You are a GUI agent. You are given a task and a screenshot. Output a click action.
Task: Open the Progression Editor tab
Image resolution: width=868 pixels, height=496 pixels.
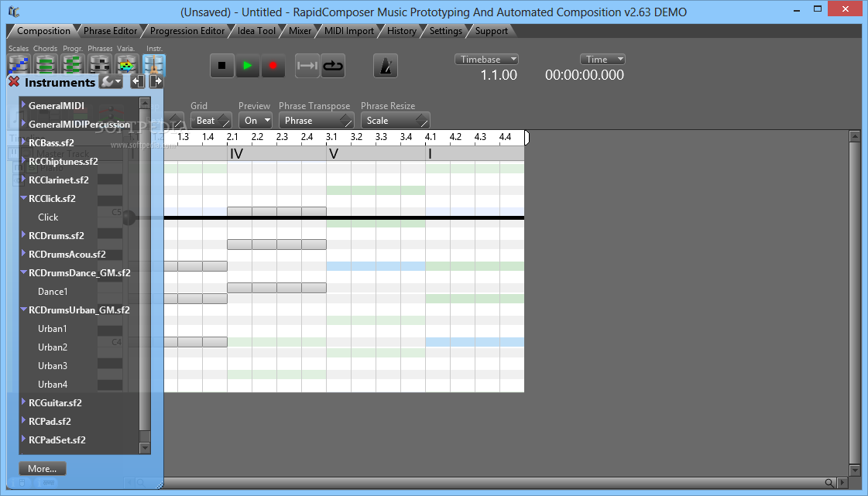(187, 31)
